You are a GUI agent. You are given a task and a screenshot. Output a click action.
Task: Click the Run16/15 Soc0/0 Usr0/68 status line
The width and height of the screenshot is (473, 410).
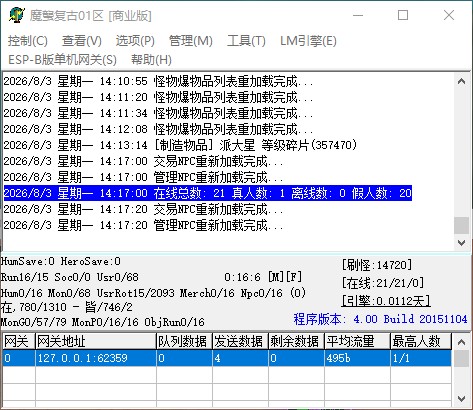(70, 277)
